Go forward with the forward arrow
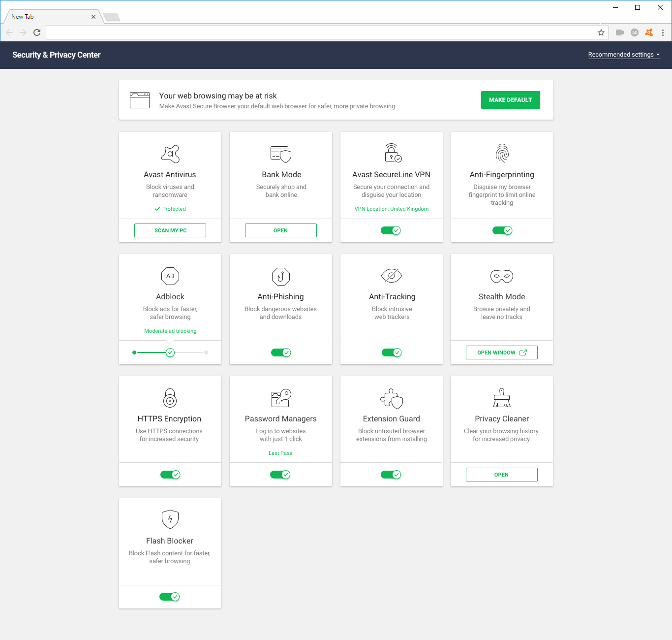The height and width of the screenshot is (640, 672). point(23,32)
